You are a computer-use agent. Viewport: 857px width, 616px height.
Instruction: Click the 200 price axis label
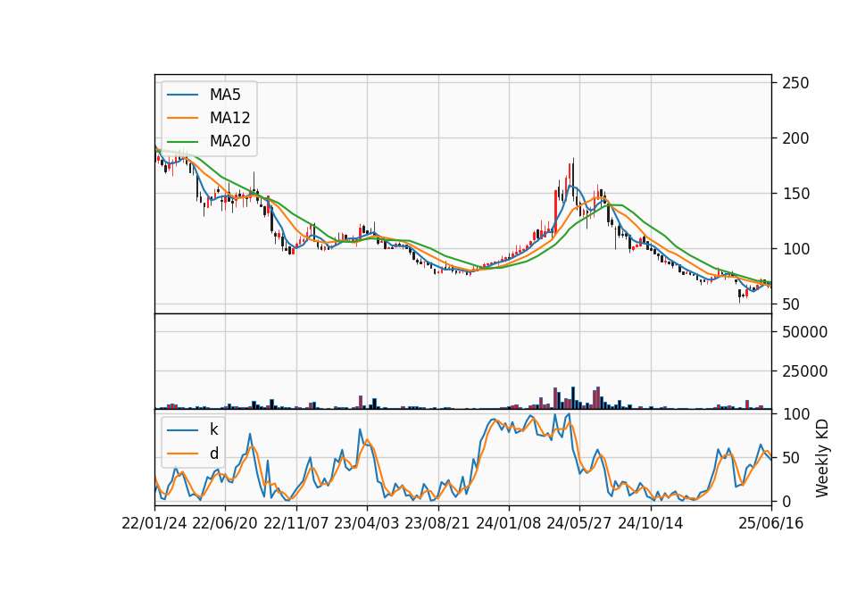click(x=795, y=138)
